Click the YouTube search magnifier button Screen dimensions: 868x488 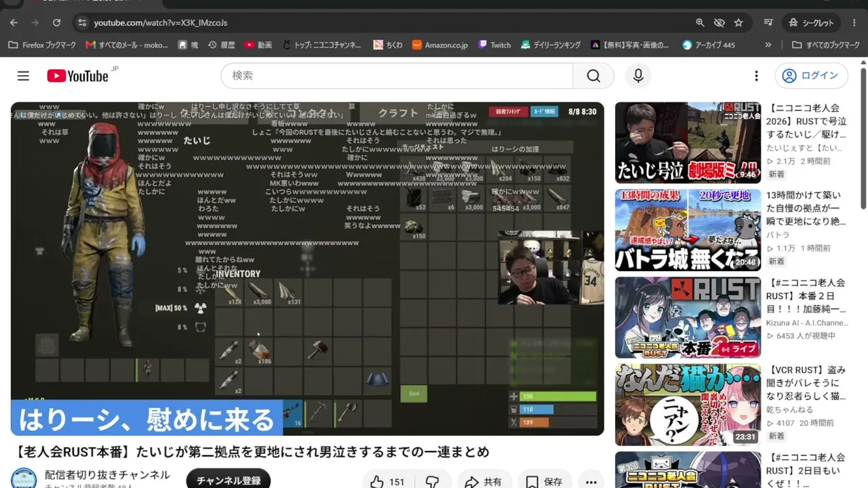(x=593, y=76)
